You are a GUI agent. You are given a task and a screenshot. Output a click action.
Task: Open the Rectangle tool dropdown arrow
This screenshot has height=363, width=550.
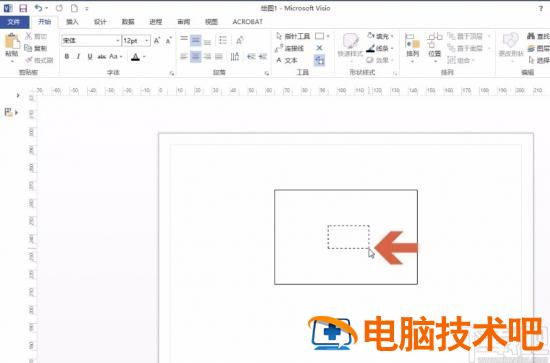point(328,36)
